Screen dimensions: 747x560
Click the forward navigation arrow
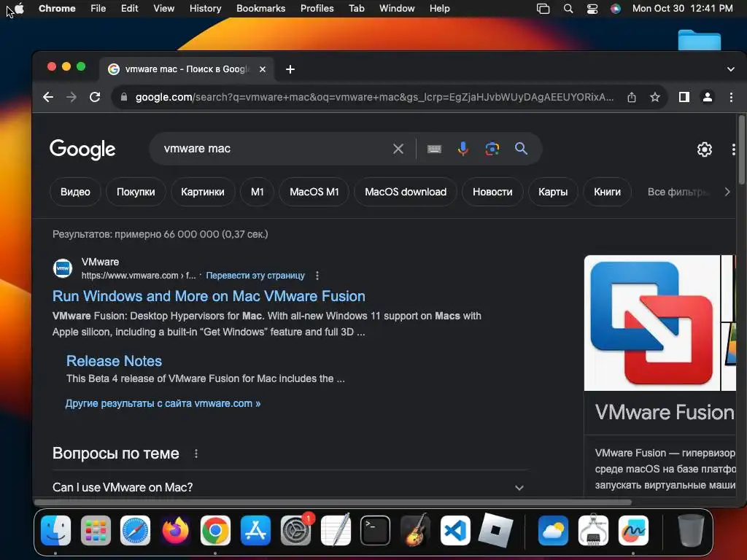[71, 97]
